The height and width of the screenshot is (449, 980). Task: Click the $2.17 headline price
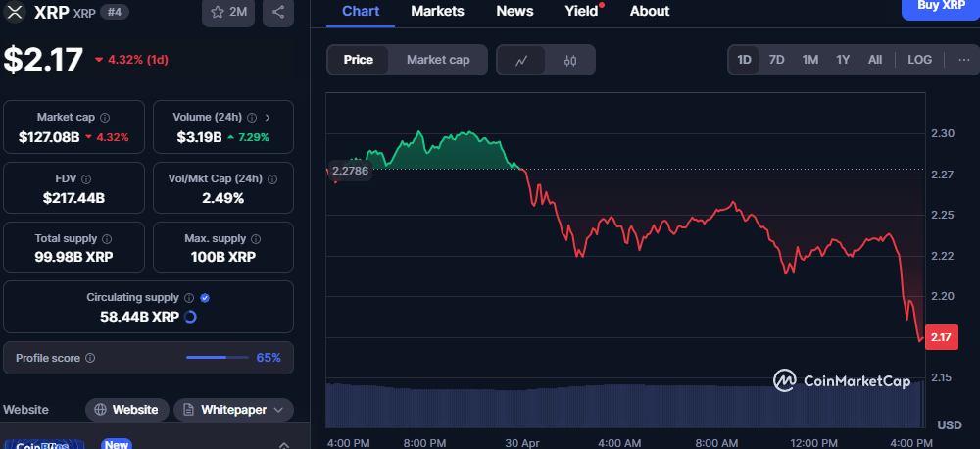(x=43, y=60)
